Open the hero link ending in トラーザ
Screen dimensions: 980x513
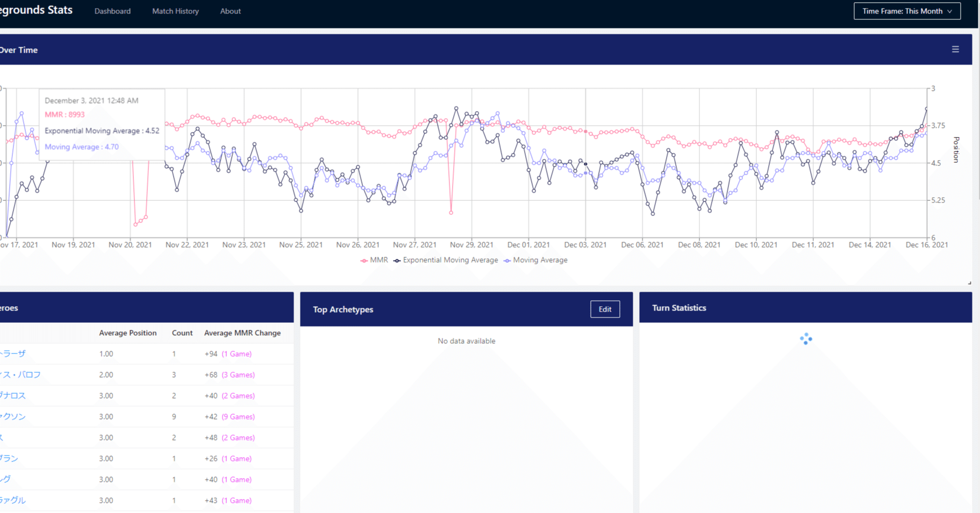(x=13, y=354)
